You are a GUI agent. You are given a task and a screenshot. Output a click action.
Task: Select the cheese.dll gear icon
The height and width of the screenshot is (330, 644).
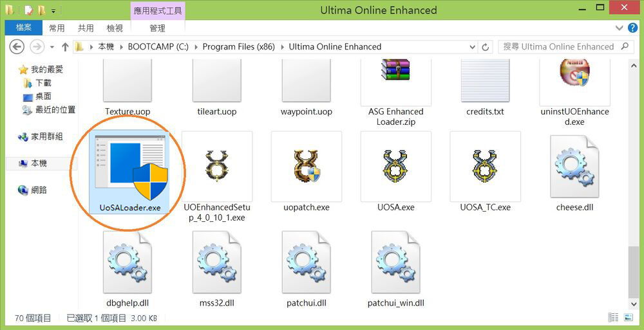574,166
